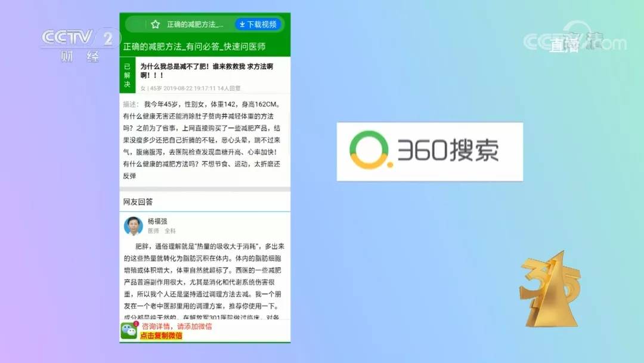
Task: Click the doctor name 杨福强
Action: pyautogui.click(x=157, y=221)
